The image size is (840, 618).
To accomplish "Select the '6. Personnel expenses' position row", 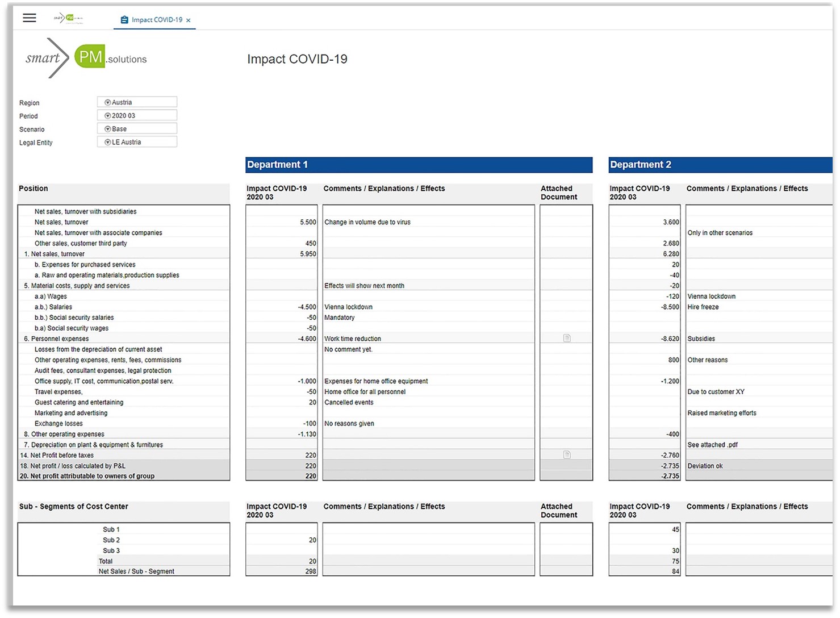I will tap(124, 339).
